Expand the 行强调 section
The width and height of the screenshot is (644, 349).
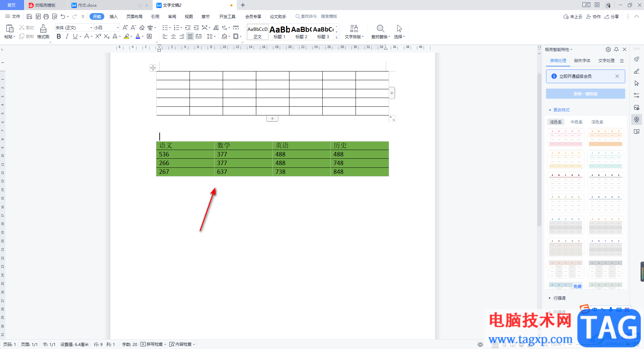[x=557, y=298]
